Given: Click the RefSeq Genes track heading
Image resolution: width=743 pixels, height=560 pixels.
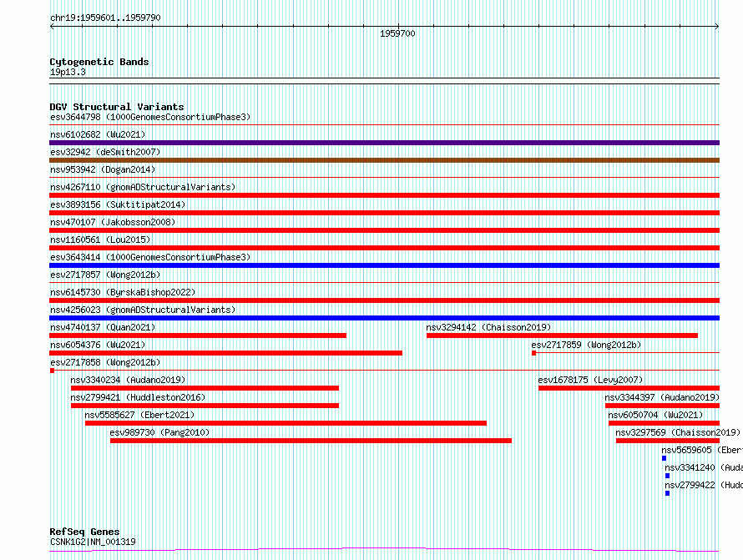Looking at the screenshot, I should [x=84, y=532].
